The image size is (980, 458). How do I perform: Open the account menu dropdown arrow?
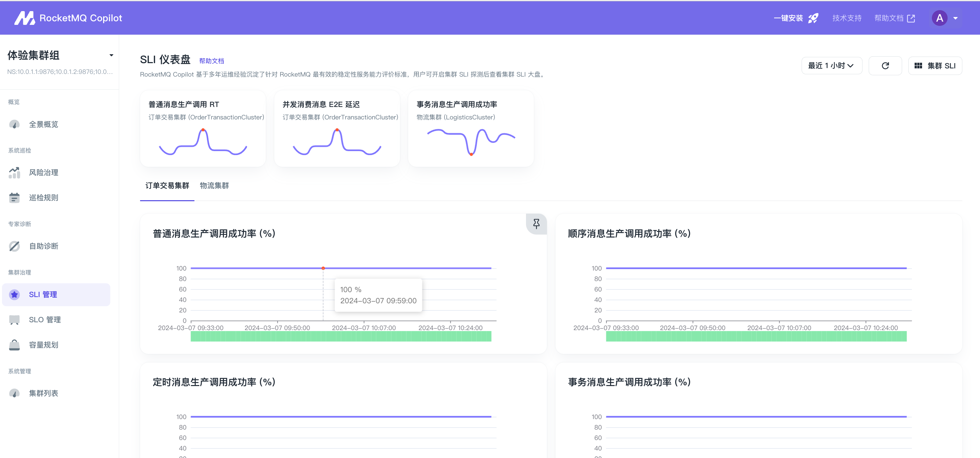[955, 18]
